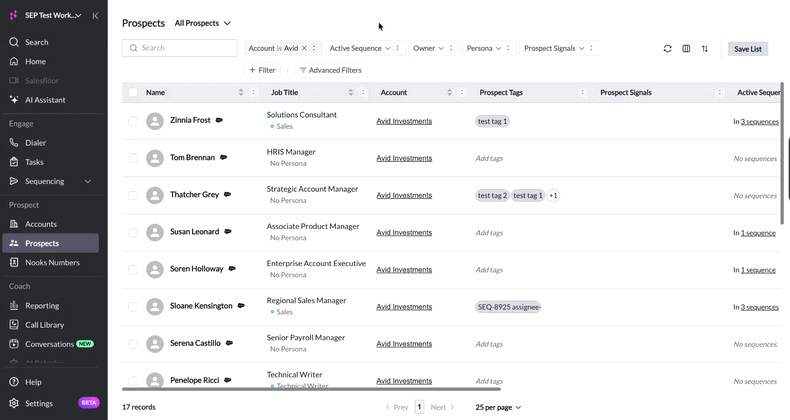Open options for the Owner filter

pos(451,48)
